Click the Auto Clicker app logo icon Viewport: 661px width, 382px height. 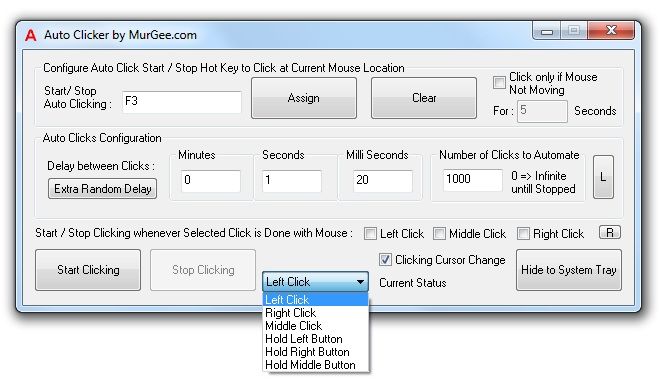31,35
